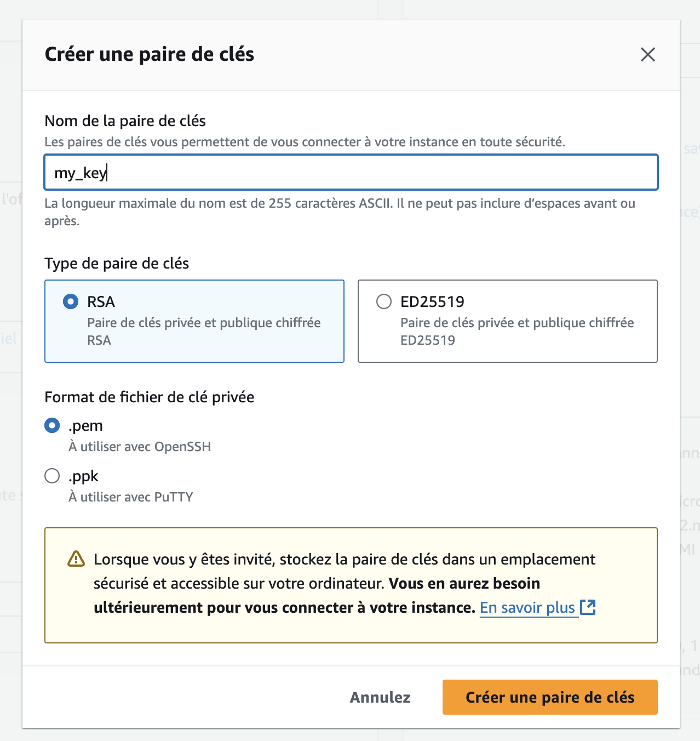Click the yellow warning message box
Viewport: 700px width, 741px height.
351,583
